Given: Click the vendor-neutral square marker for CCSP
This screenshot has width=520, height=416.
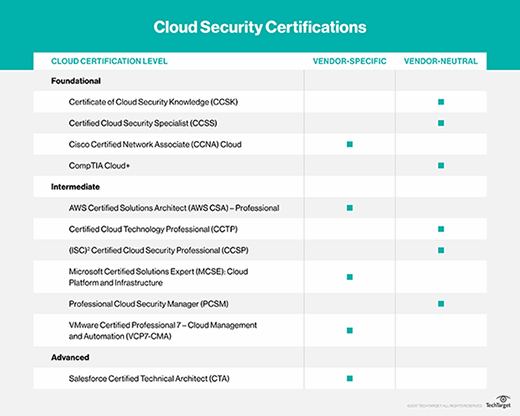Looking at the screenshot, I should click(x=441, y=250).
